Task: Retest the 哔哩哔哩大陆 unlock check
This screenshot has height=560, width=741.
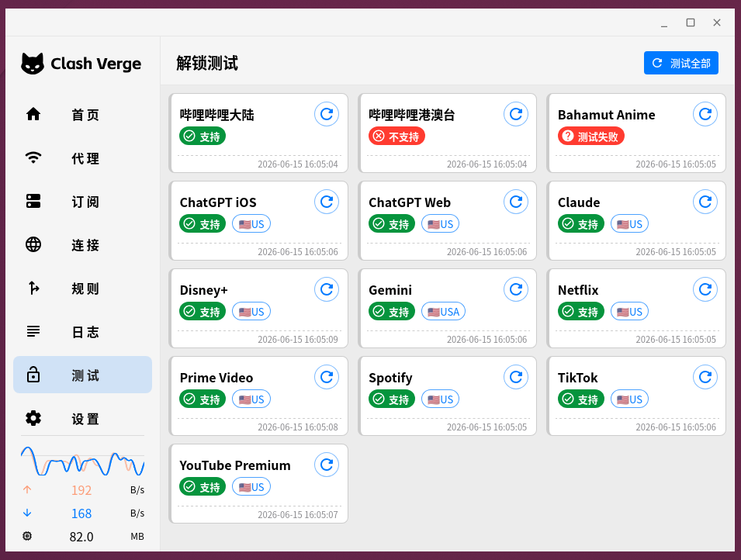Action: tap(327, 114)
